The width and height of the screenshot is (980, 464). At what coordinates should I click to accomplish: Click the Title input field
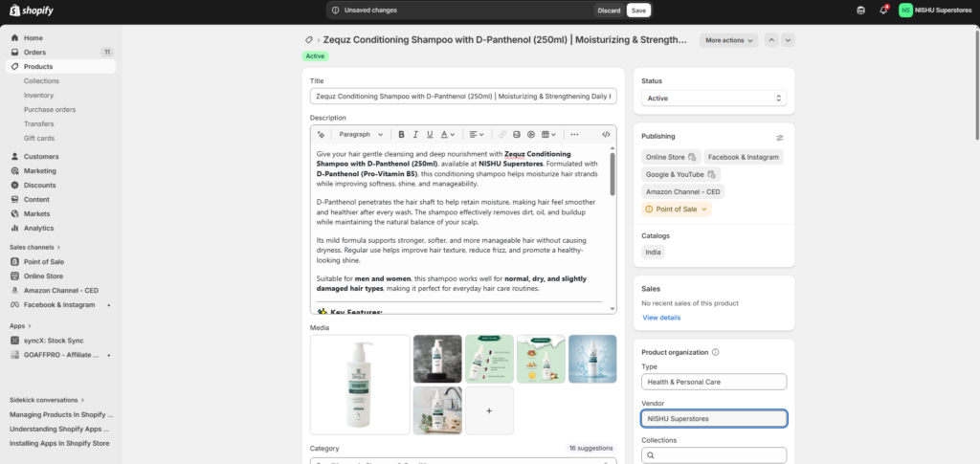[x=463, y=97]
